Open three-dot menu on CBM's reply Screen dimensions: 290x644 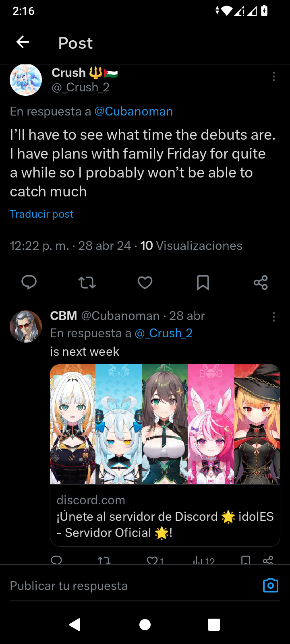point(274,317)
